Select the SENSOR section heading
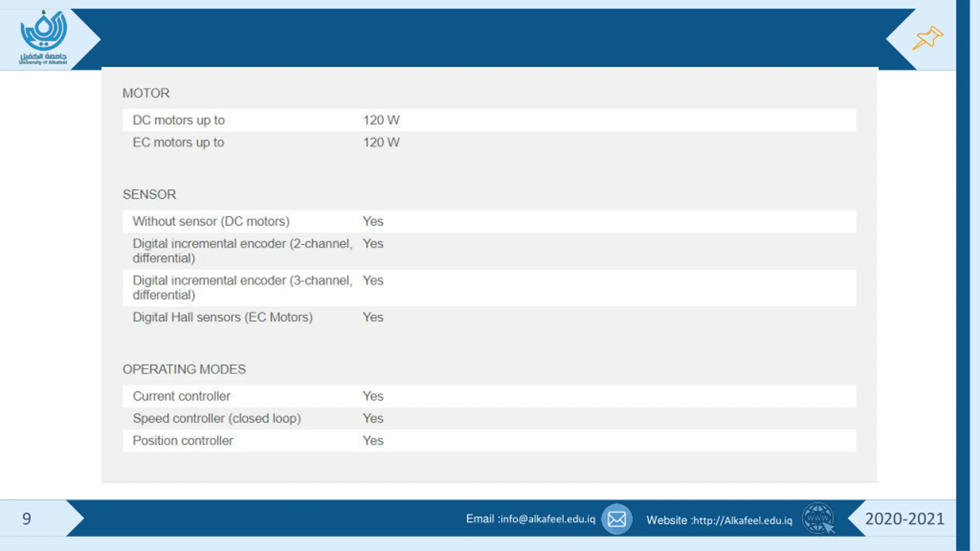 (x=149, y=194)
